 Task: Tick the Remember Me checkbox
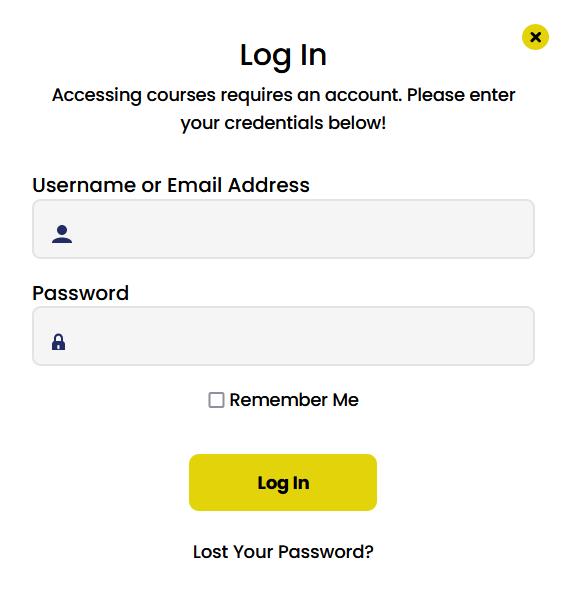point(216,400)
